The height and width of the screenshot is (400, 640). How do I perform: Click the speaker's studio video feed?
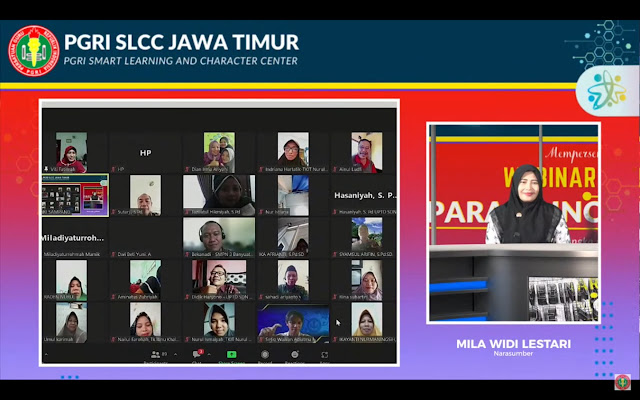[x=513, y=223]
